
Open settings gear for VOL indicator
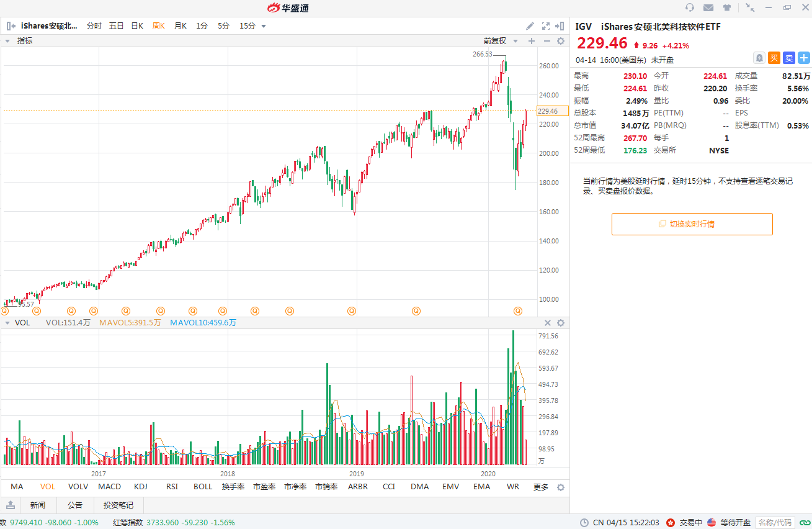pos(561,323)
